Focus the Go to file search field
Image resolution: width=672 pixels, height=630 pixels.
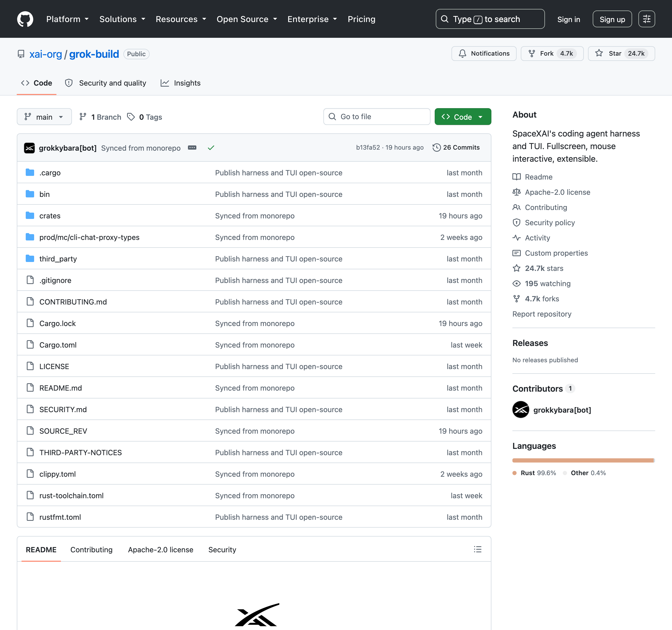coord(377,117)
